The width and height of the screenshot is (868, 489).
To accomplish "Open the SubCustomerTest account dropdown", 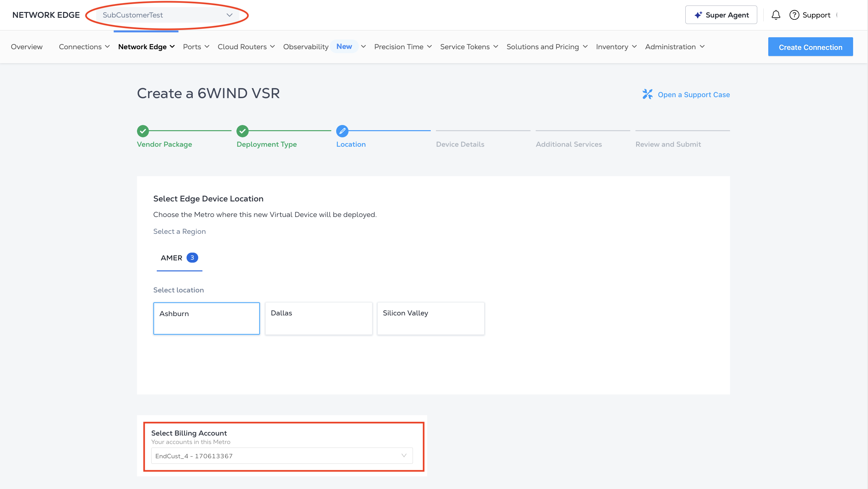I will coord(167,15).
